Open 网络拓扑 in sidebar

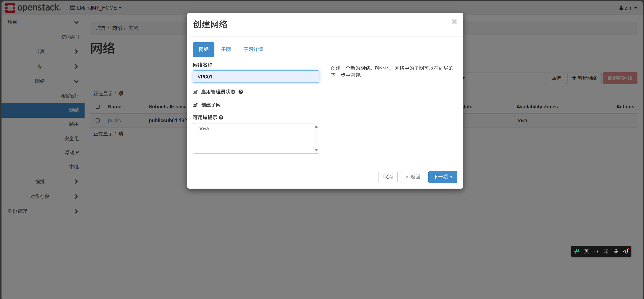pyautogui.click(x=69, y=96)
